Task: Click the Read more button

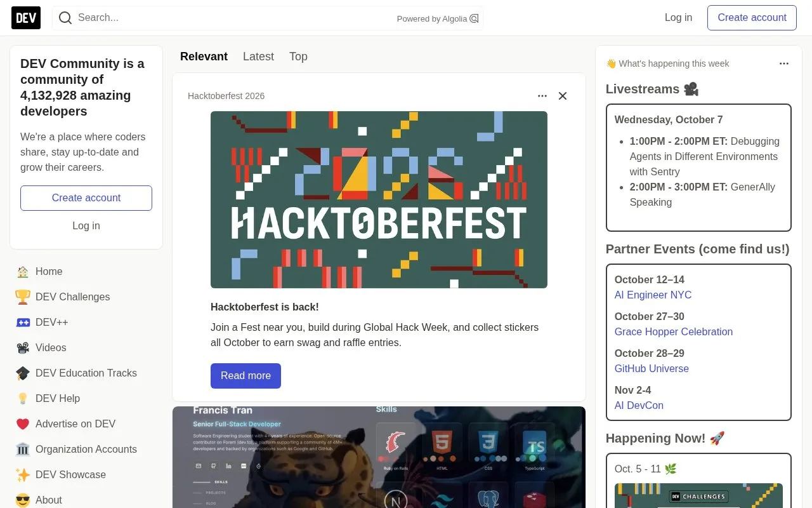Action: [x=246, y=376]
